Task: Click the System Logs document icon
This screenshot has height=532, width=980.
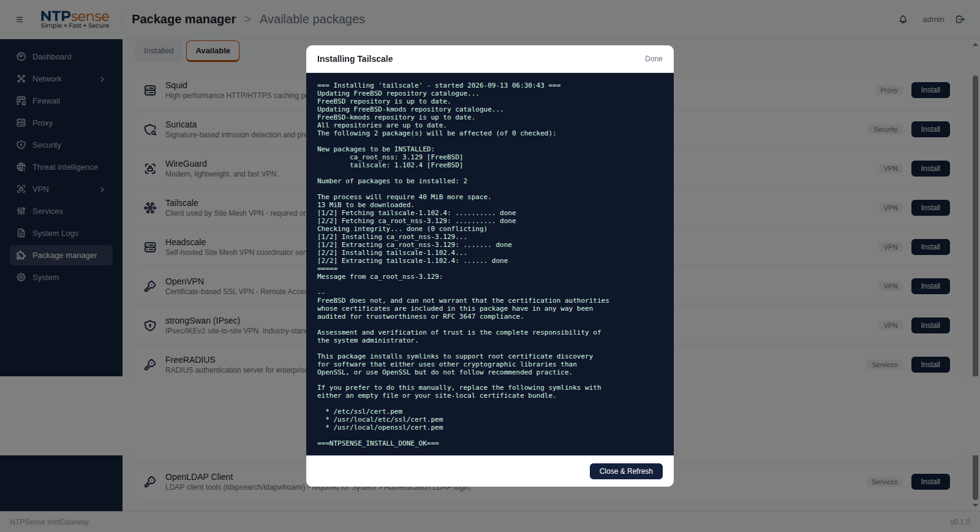Action: [x=21, y=233]
